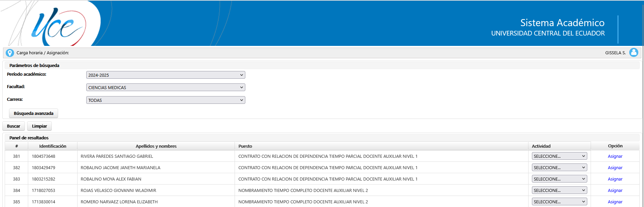
Task: Click Asignar for row 381
Action: point(615,156)
